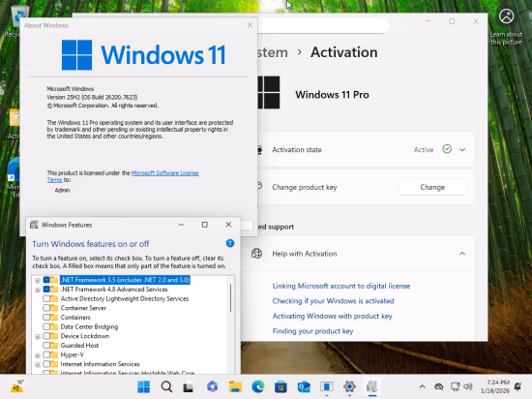Show hidden system tray icons
Screen dimensions: 532x399
[x=422, y=386]
